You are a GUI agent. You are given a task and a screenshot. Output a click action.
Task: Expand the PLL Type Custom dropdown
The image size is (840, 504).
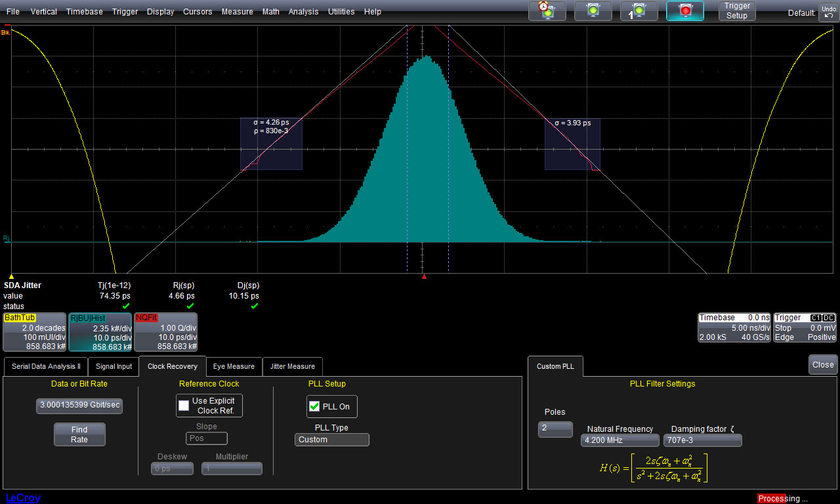[x=331, y=440]
